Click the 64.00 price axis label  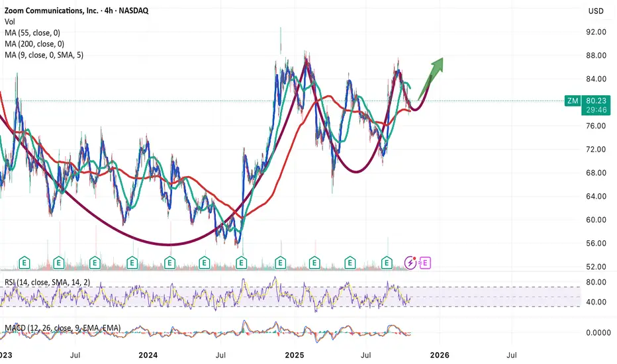click(596, 196)
